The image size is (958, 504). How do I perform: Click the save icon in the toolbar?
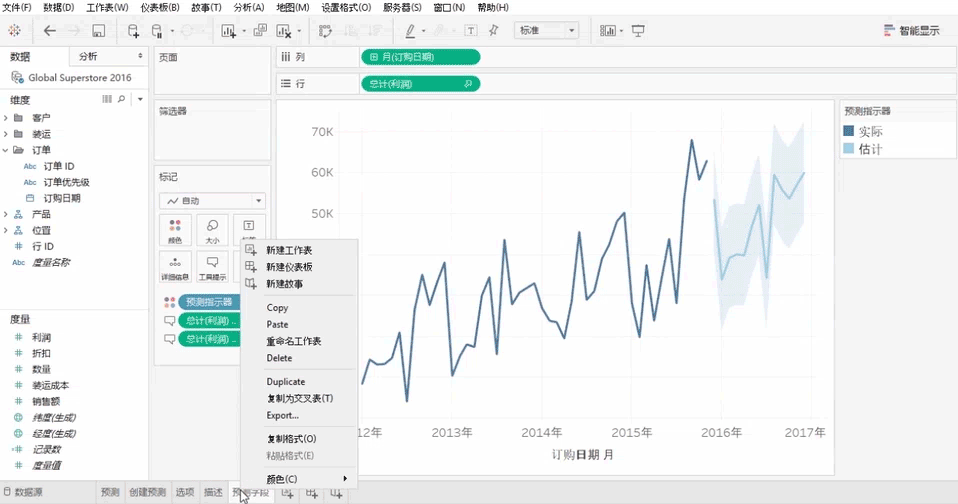coord(98,31)
